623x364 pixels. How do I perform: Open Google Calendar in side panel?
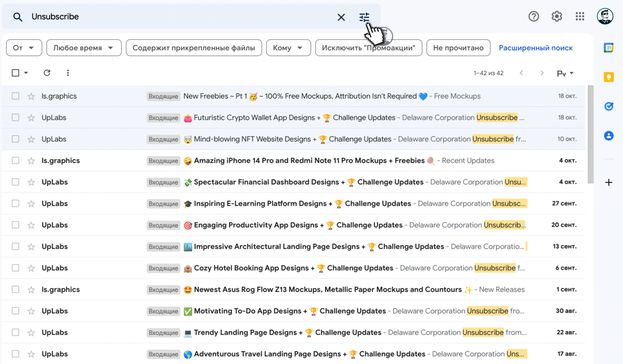[609, 48]
